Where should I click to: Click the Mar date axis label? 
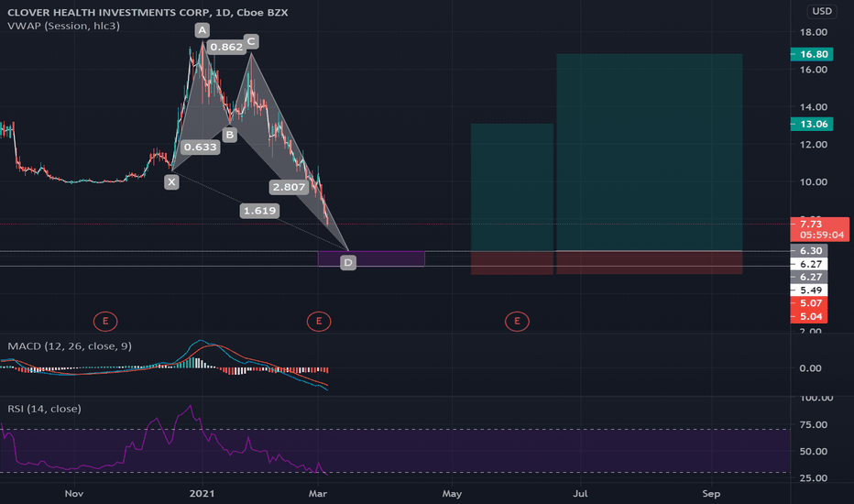318,494
